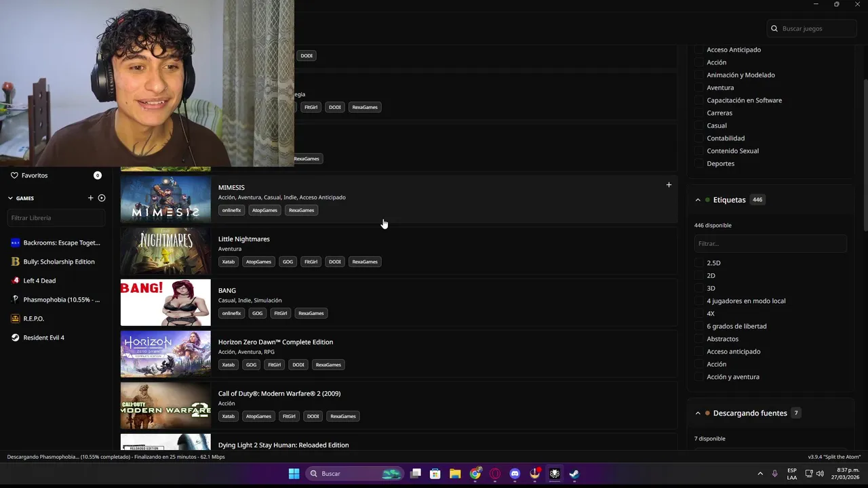Open Chrome from the taskbar

(475, 474)
